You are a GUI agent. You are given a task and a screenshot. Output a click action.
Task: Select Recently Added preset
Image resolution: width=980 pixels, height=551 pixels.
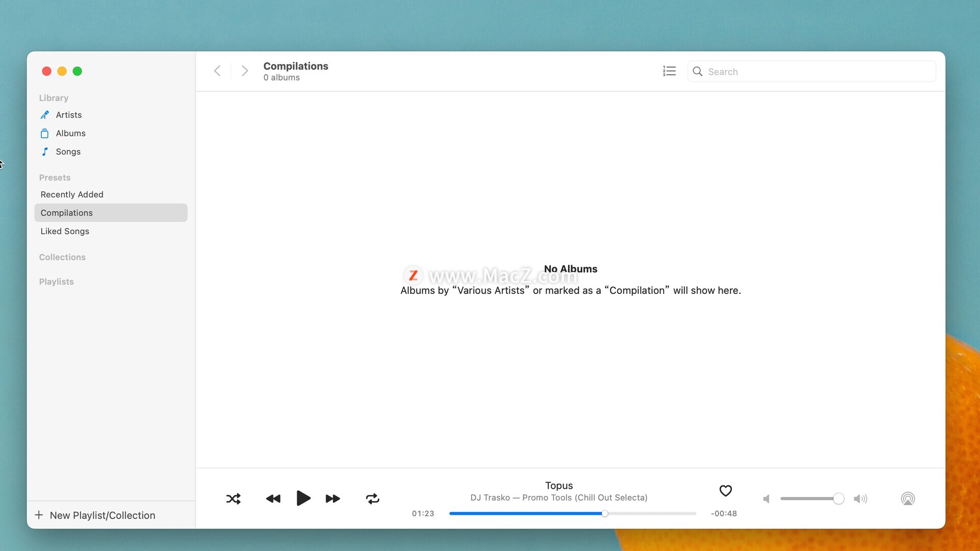coord(111,194)
